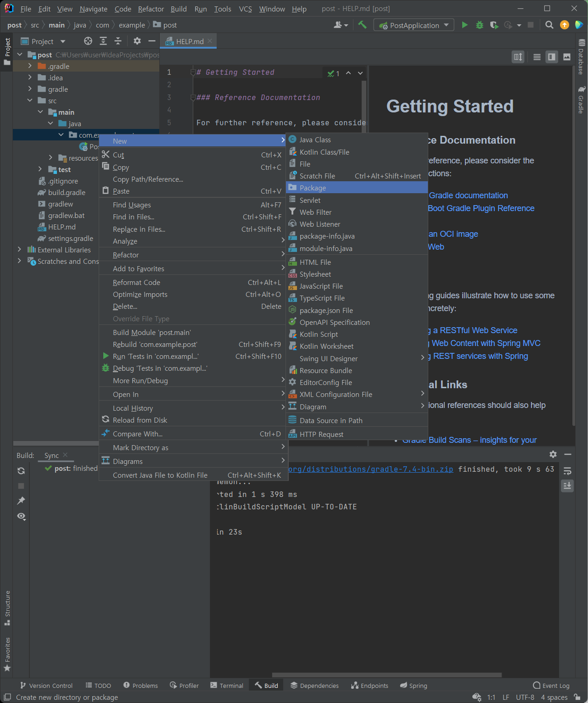Open Gradle tool window on right sidebar

pyautogui.click(x=582, y=100)
